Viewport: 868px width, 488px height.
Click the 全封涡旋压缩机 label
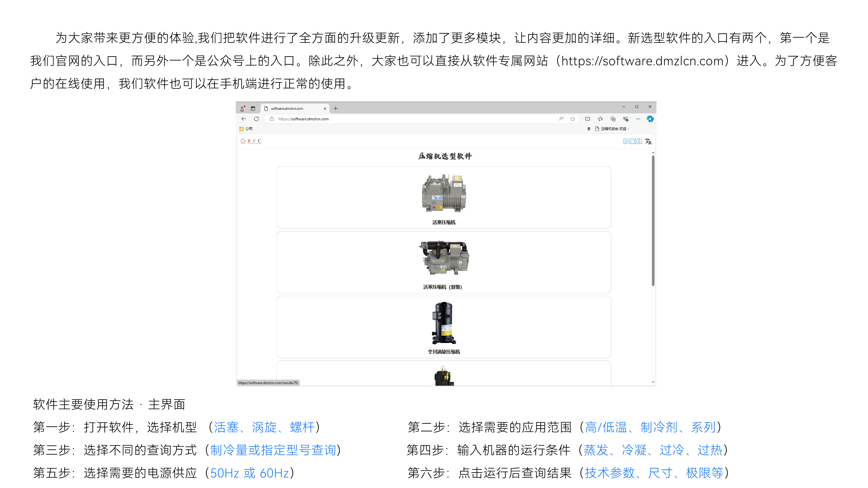[x=444, y=352]
